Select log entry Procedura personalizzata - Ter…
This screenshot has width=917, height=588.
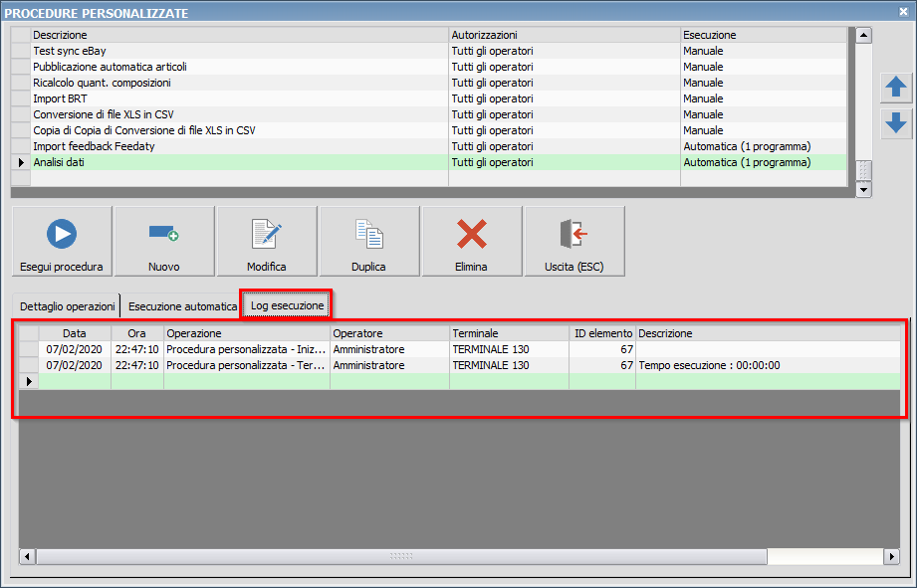click(247, 365)
